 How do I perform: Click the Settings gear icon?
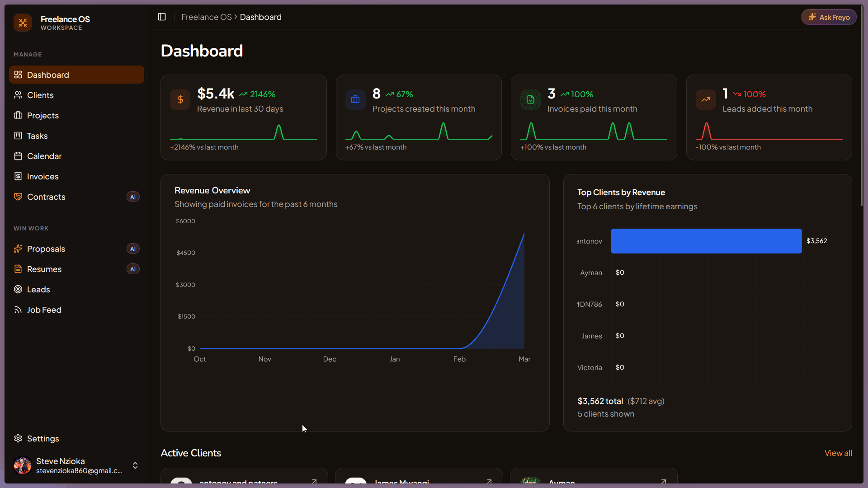(x=18, y=438)
